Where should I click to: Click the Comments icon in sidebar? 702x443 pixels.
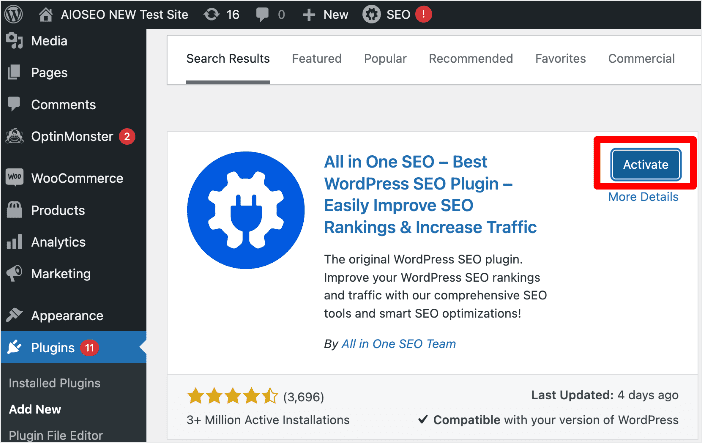pyautogui.click(x=14, y=104)
